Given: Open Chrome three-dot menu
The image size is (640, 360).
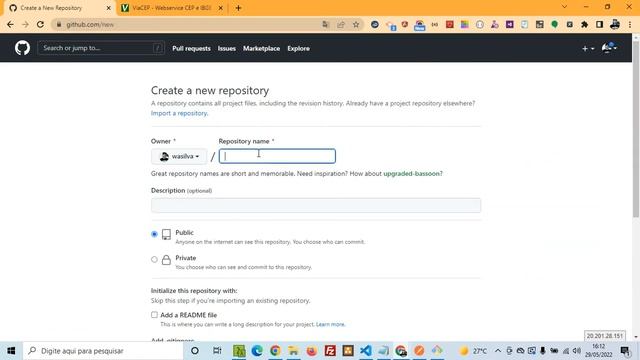Looking at the screenshot, I should pos(630,24).
